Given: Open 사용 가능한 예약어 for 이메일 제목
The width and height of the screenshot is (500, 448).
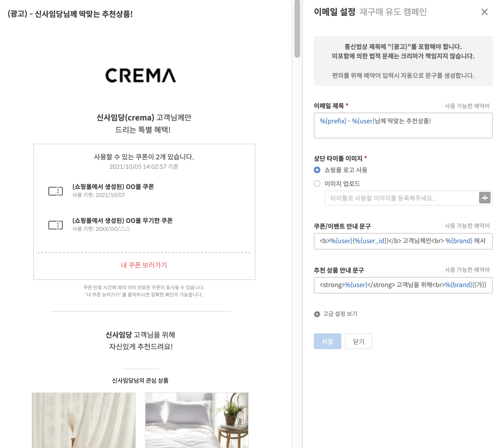Looking at the screenshot, I should (467, 106).
